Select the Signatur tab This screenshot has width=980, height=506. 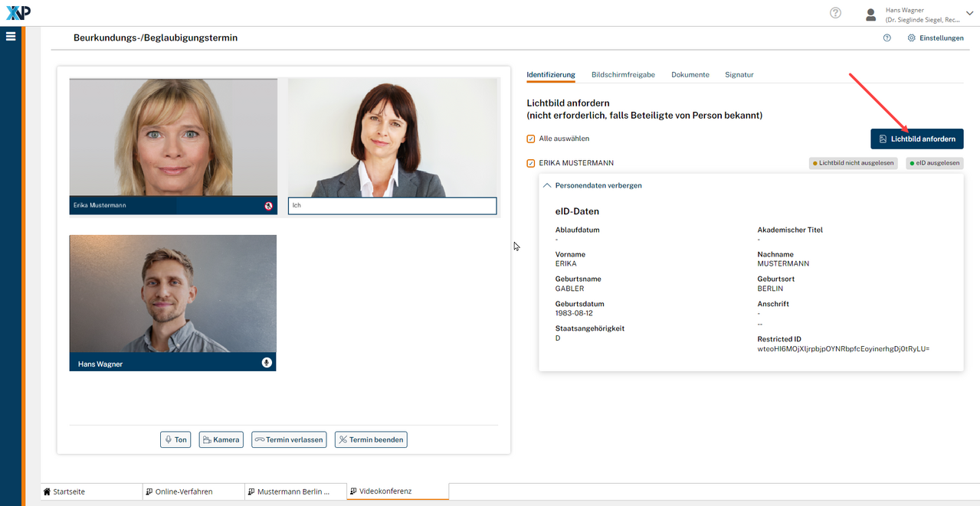(x=739, y=74)
